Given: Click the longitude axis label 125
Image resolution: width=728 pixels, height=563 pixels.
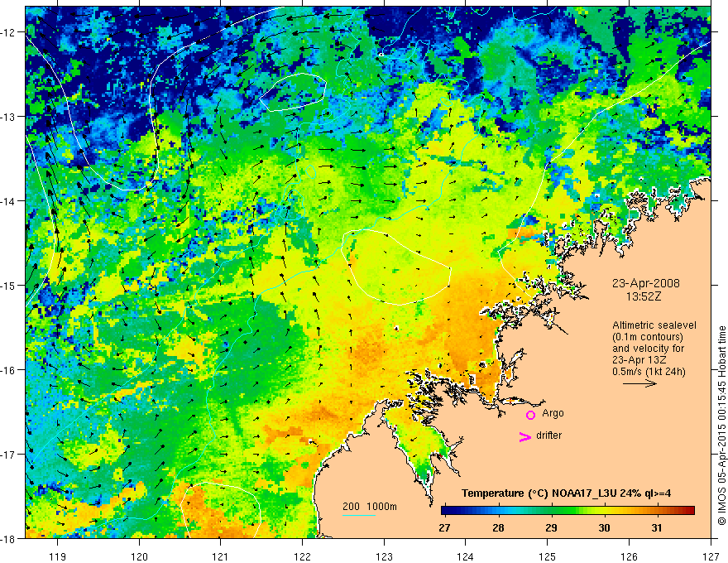Looking at the screenshot, I should 548,556.
